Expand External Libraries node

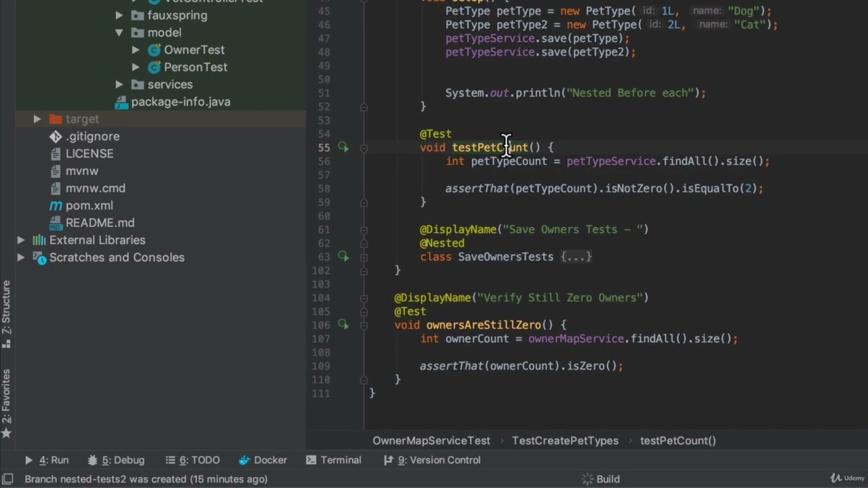point(21,240)
